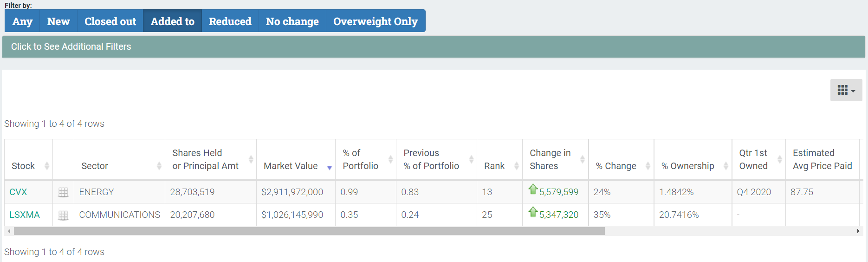The height and width of the screenshot is (262, 868).
Task: Select the Overweight Only filter
Action: pos(375,21)
